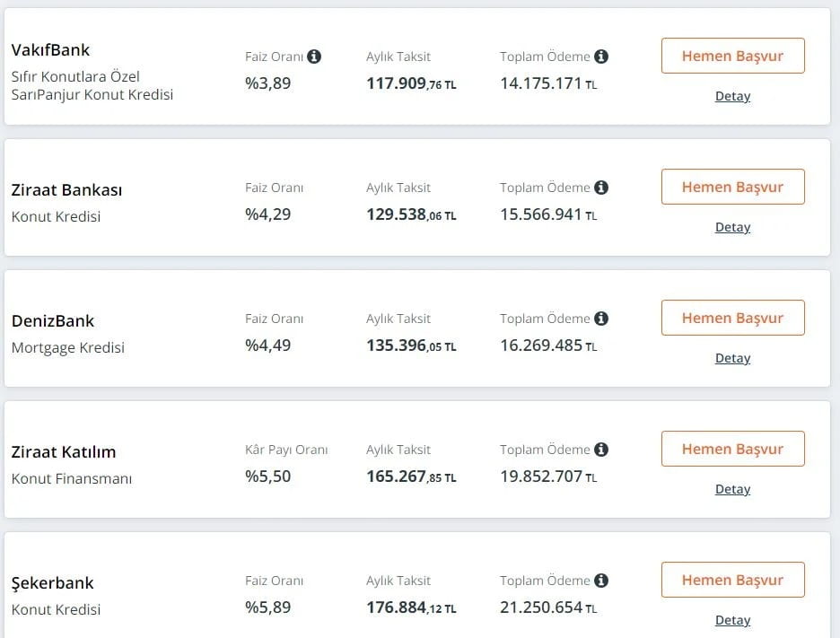
Task: Click info icon next to VakıfBank Faiz Oranı
Action: coord(314,57)
